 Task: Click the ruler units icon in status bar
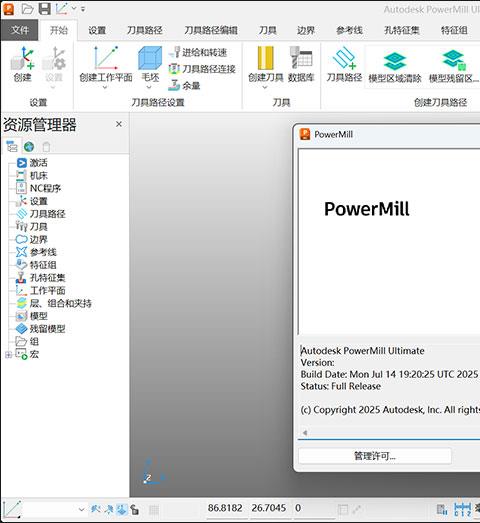coord(462,509)
